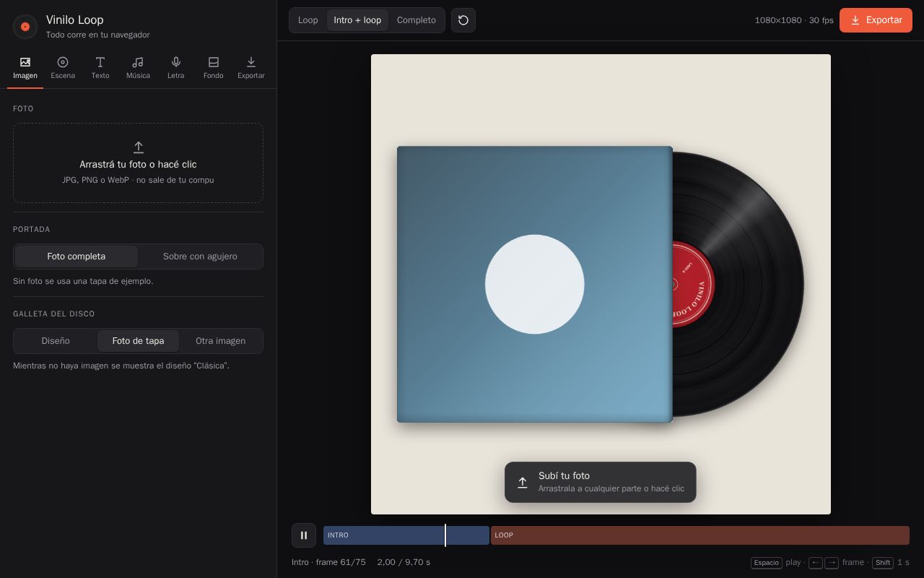The width and height of the screenshot is (924, 578).
Task: Click the restart animation icon button
Action: (x=463, y=20)
